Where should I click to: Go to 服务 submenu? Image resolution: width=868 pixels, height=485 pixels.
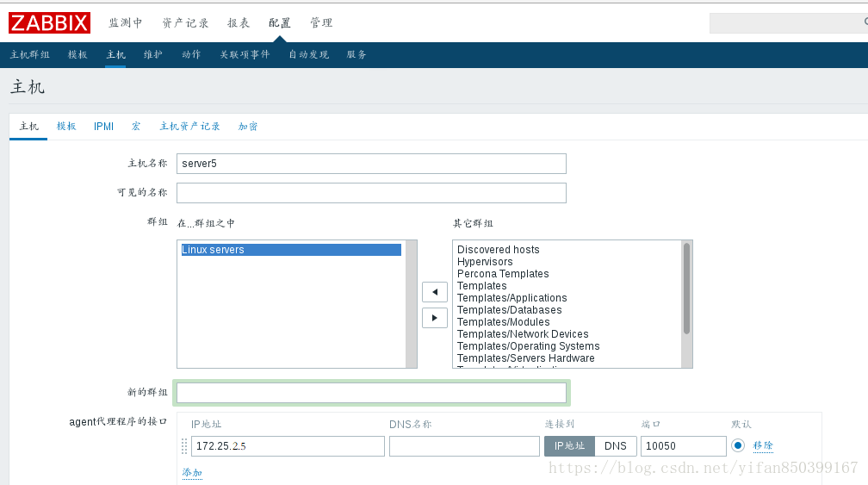tap(356, 55)
